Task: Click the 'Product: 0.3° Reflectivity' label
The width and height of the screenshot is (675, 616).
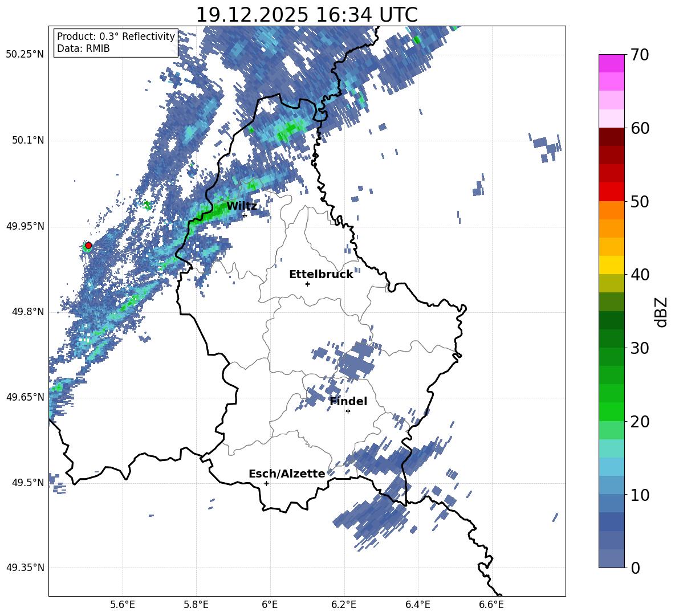Action: (x=116, y=36)
